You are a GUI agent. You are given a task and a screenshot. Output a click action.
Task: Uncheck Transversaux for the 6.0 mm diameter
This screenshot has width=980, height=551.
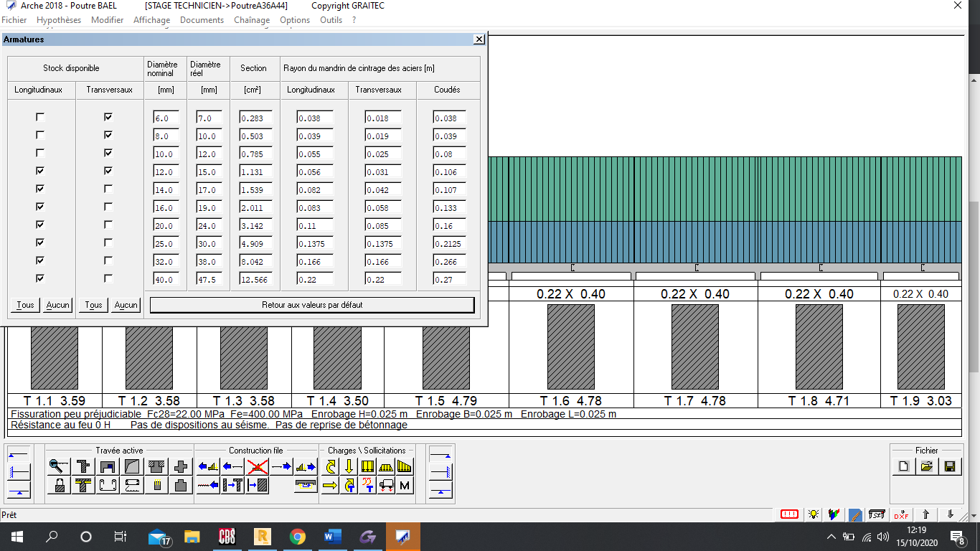point(108,117)
